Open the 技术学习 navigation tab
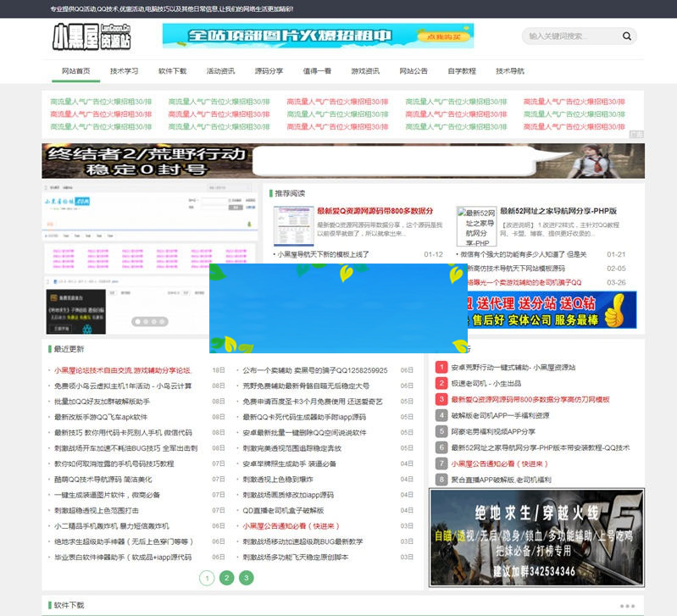The width and height of the screenshot is (677, 616). click(124, 71)
